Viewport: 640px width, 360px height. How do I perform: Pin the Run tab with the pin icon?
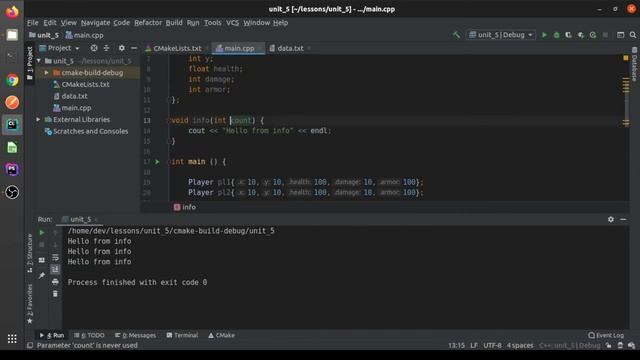click(x=42, y=276)
